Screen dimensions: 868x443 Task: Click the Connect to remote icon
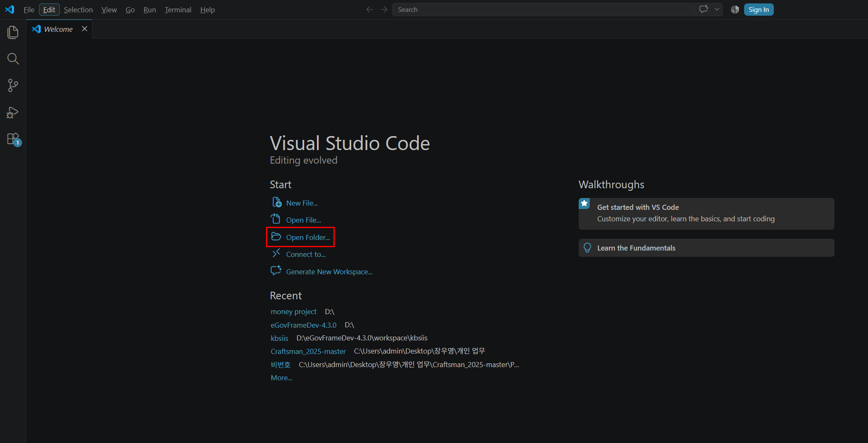click(x=276, y=253)
